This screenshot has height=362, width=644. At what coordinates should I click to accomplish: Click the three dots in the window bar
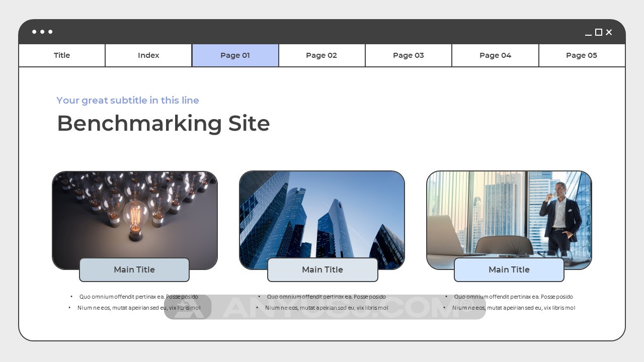click(x=42, y=32)
